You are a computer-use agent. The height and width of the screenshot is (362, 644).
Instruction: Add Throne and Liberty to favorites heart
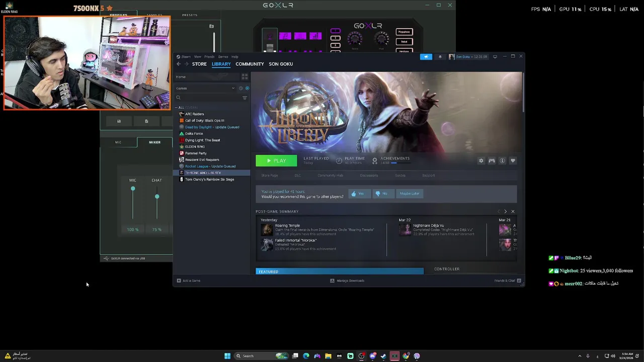click(513, 161)
